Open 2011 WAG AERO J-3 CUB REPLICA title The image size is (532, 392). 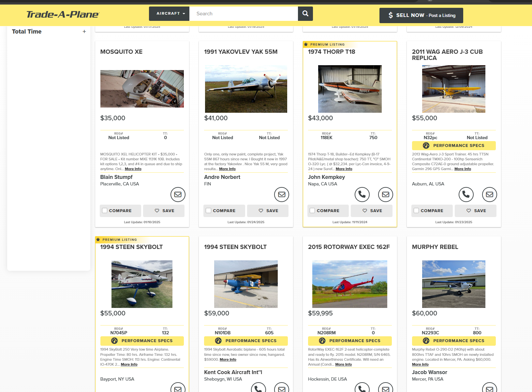click(447, 55)
